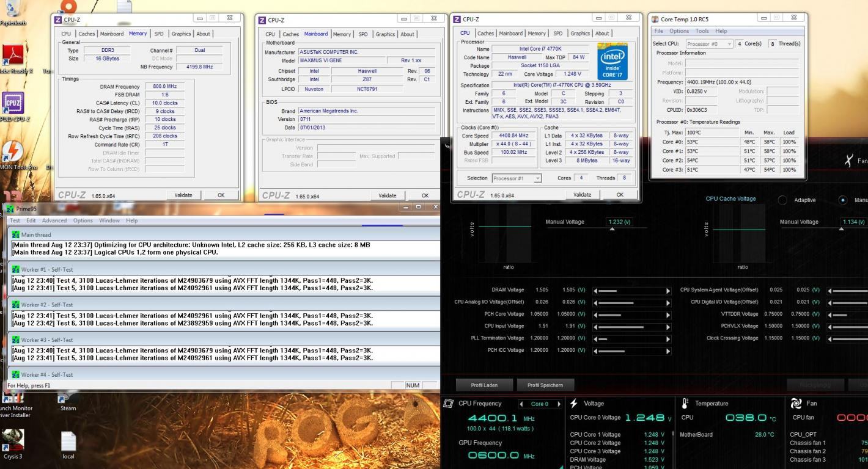Open the About tab in CPU-Z Memory window

pos(203,34)
